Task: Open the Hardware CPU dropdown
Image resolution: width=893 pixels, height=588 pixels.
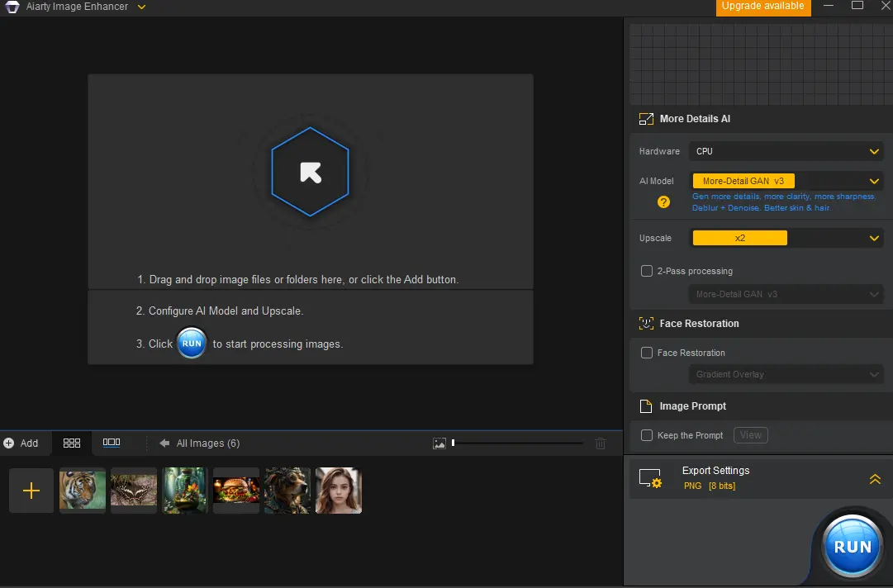Action: click(x=786, y=151)
